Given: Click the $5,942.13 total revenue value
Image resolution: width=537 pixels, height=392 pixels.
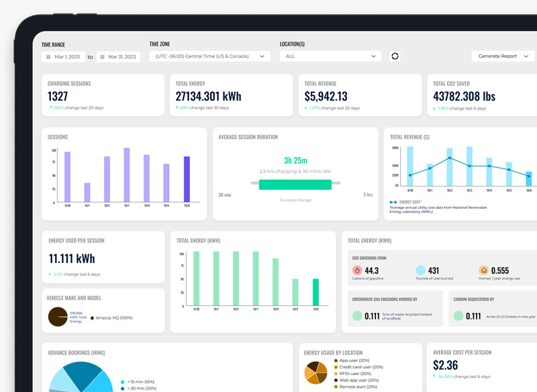Looking at the screenshot, I should click(x=326, y=96).
